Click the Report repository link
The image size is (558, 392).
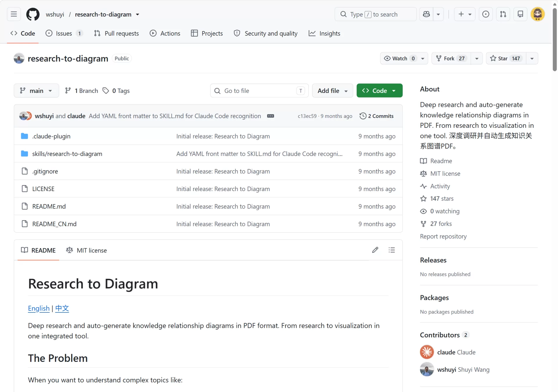(443, 236)
